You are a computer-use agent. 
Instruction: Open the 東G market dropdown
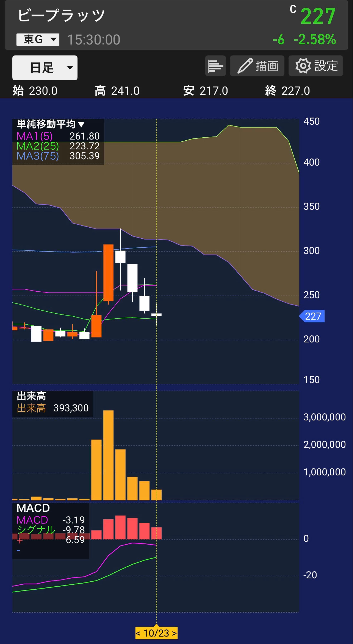click(x=38, y=40)
